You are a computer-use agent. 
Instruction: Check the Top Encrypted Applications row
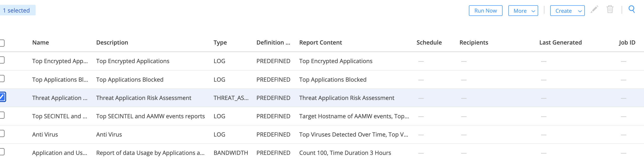2,60
